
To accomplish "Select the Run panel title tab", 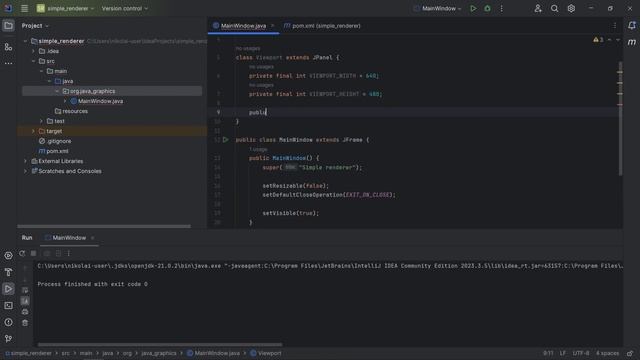I will 27,238.
